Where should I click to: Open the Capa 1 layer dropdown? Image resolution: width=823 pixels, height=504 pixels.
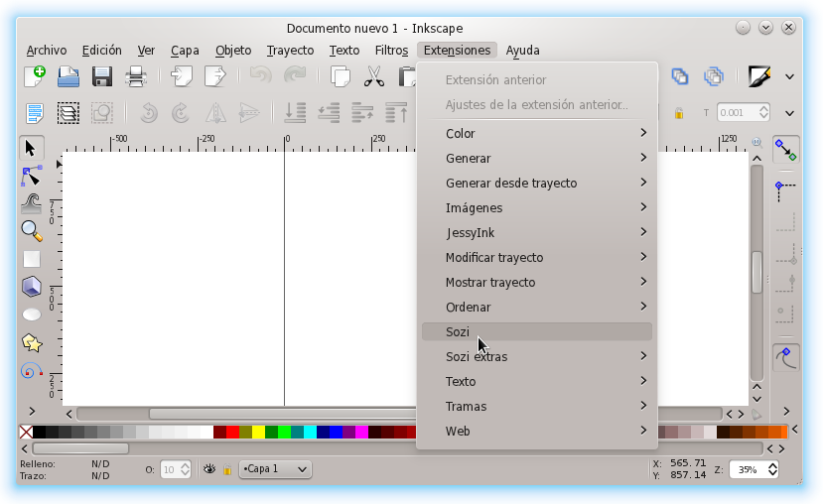pos(276,469)
